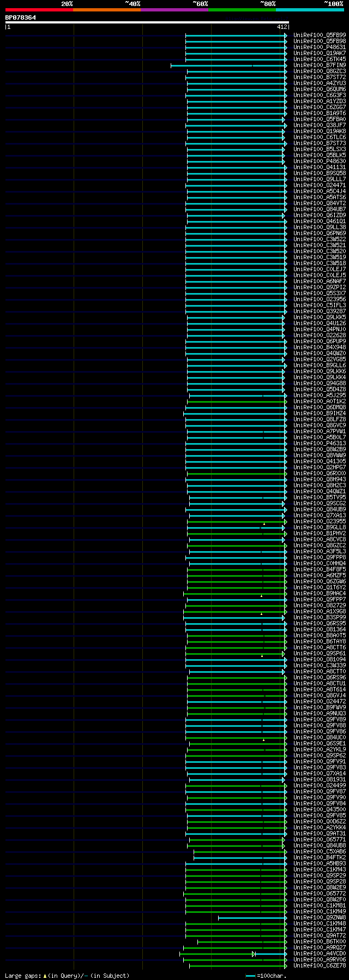Open hit link UniRef100_Q2VG85
The image size is (349, 980).
(320, 359)
